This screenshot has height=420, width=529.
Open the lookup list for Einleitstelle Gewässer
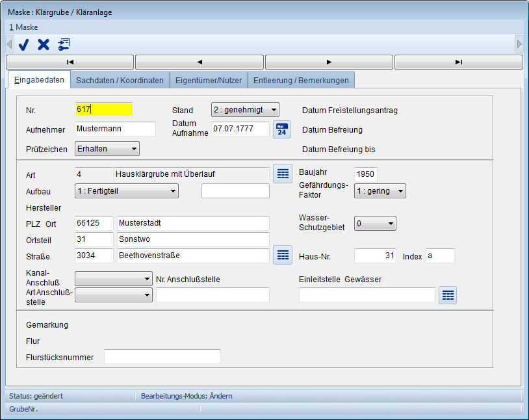[448, 295]
